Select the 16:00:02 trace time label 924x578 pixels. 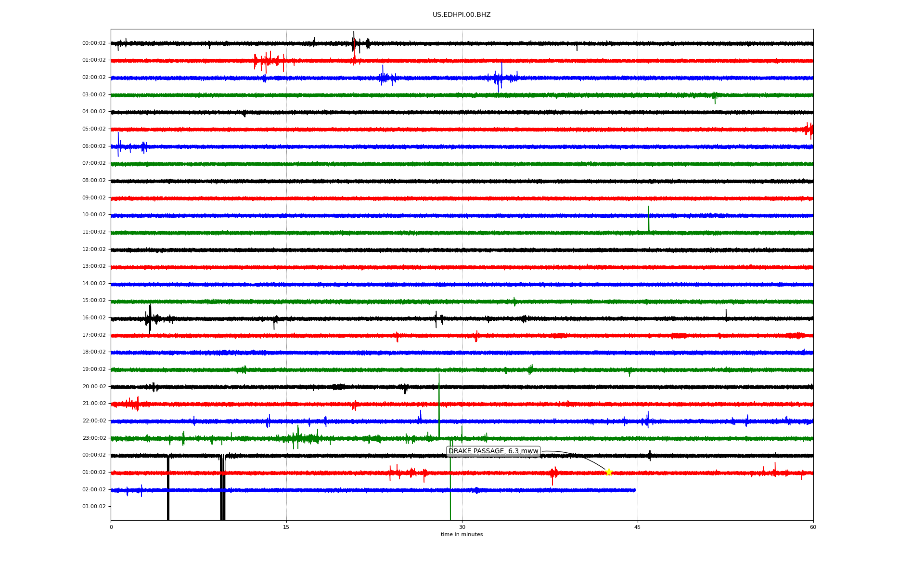(94, 318)
